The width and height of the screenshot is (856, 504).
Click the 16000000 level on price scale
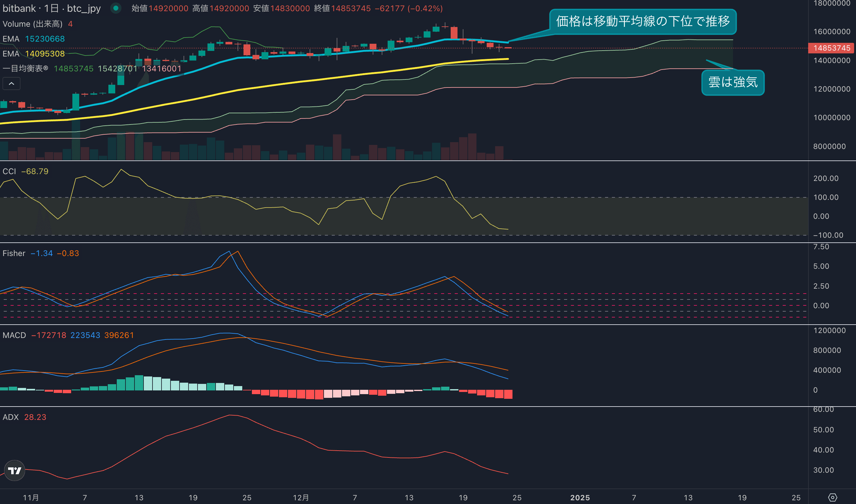pos(831,32)
